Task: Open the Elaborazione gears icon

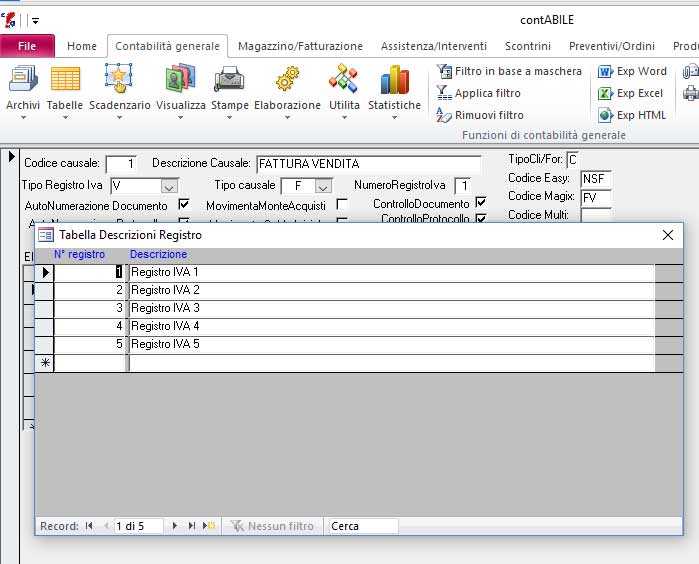Action: (287, 78)
